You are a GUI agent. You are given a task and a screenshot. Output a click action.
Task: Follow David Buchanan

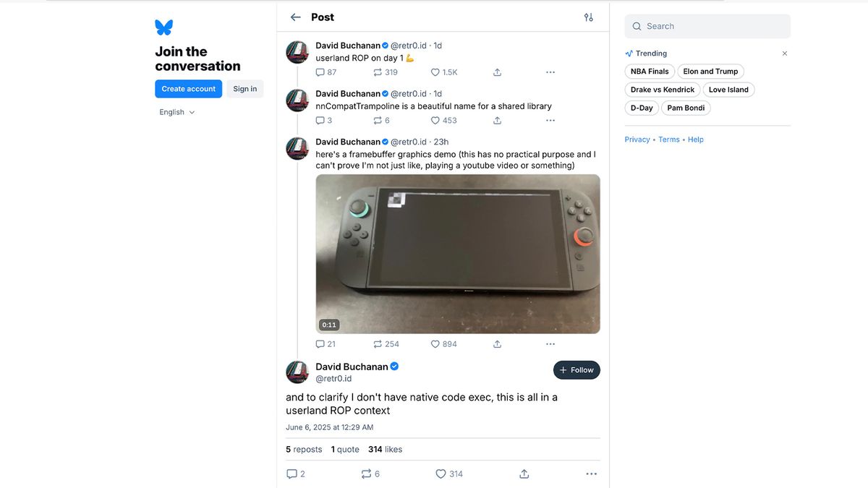pyautogui.click(x=576, y=369)
